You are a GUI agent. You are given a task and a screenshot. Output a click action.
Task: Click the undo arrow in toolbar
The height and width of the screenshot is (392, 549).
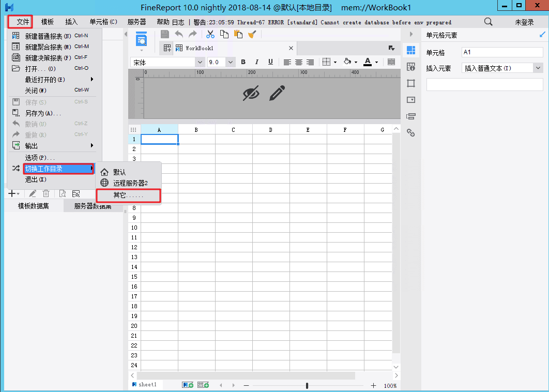click(x=179, y=34)
